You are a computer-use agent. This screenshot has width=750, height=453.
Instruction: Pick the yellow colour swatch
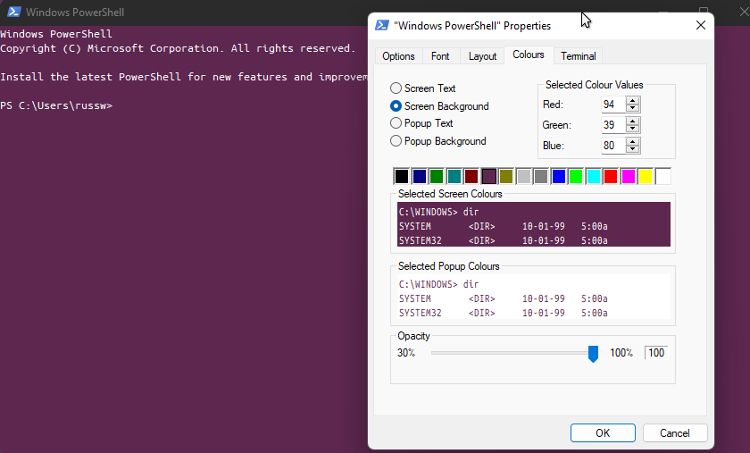(645, 177)
